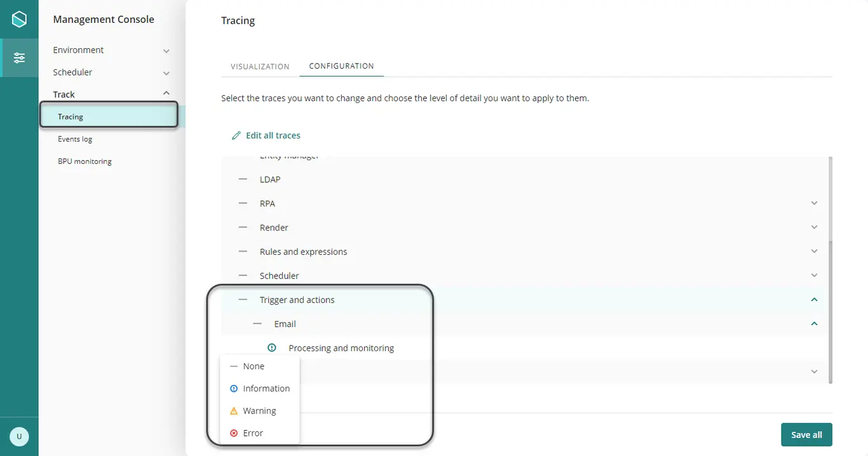Choose Warning in the level menu
The width and height of the screenshot is (868, 456).
[x=259, y=411]
